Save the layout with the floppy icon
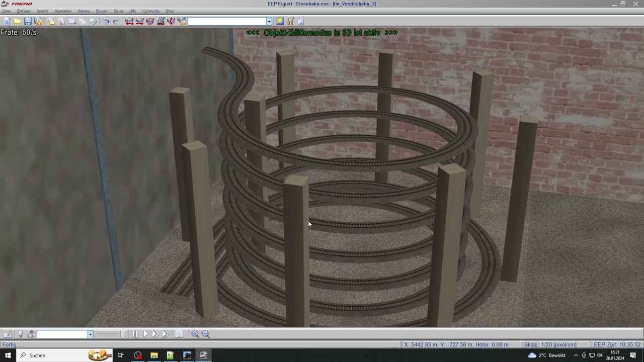This screenshot has width=644, height=362. 28,21
